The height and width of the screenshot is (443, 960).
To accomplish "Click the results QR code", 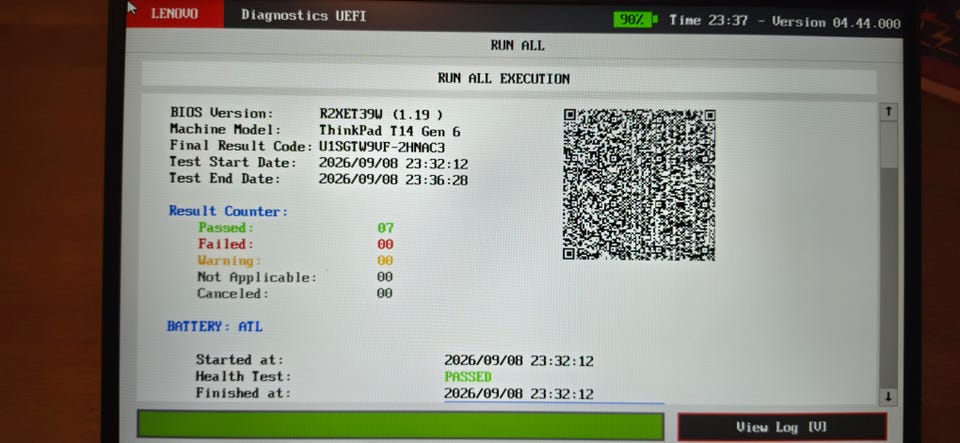I will coord(639,184).
